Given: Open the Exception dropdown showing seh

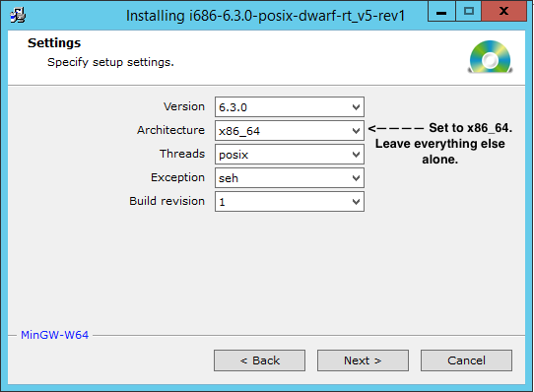Looking at the screenshot, I should click(290, 178).
